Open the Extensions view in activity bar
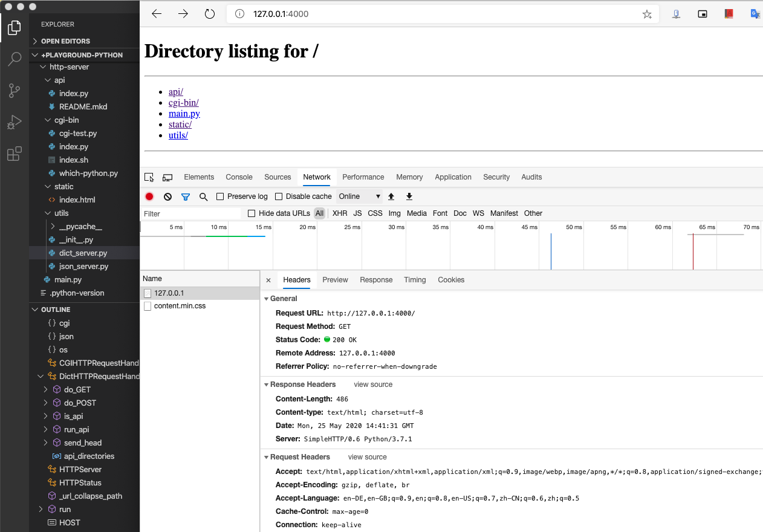 click(15, 154)
